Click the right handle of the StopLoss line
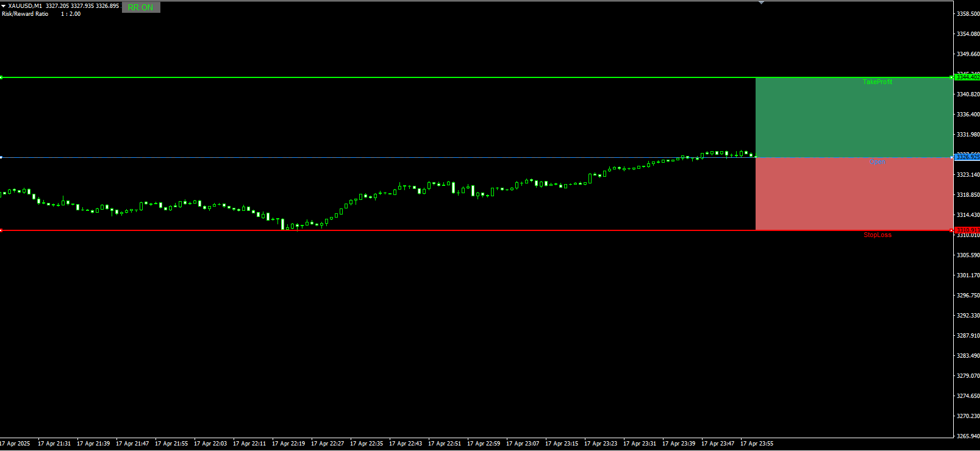 click(952, 230)
